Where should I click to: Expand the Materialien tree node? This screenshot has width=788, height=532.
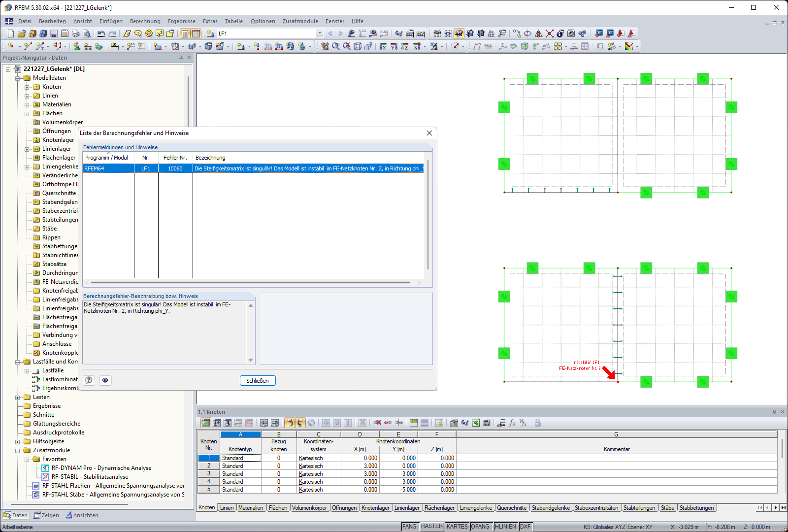[27, 104]
